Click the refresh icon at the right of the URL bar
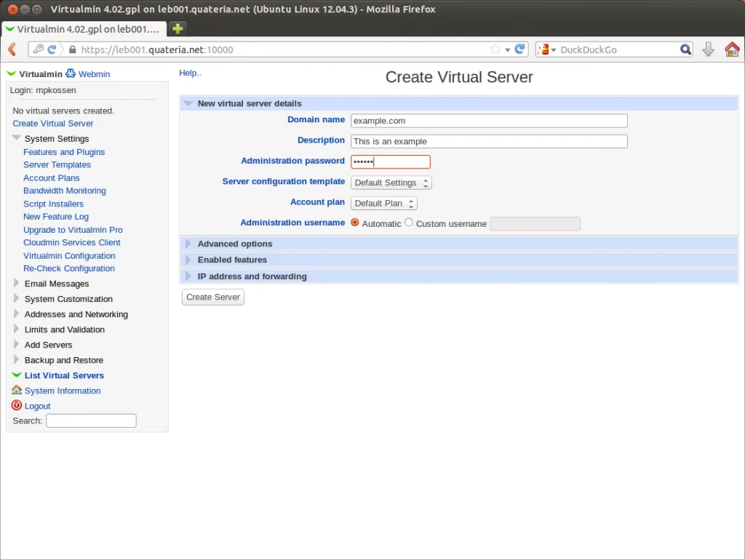The width and height of the screenshot is (745, 560). [519, 49]
